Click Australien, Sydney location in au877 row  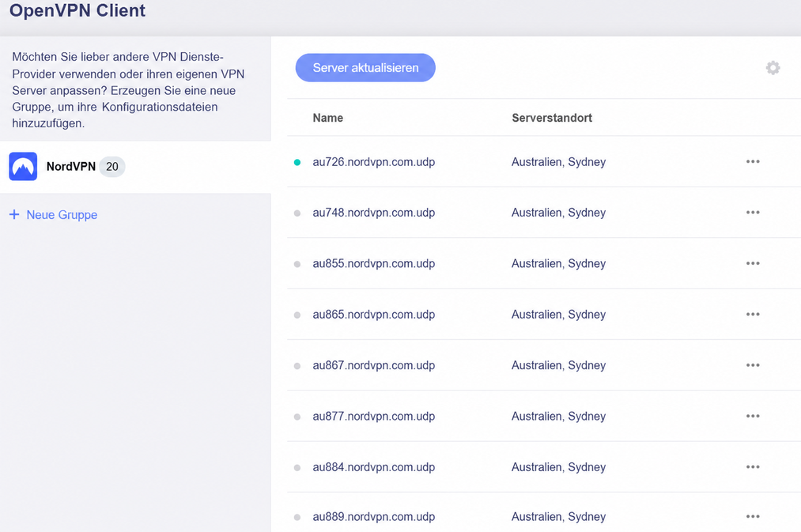(x=558, y=417)
